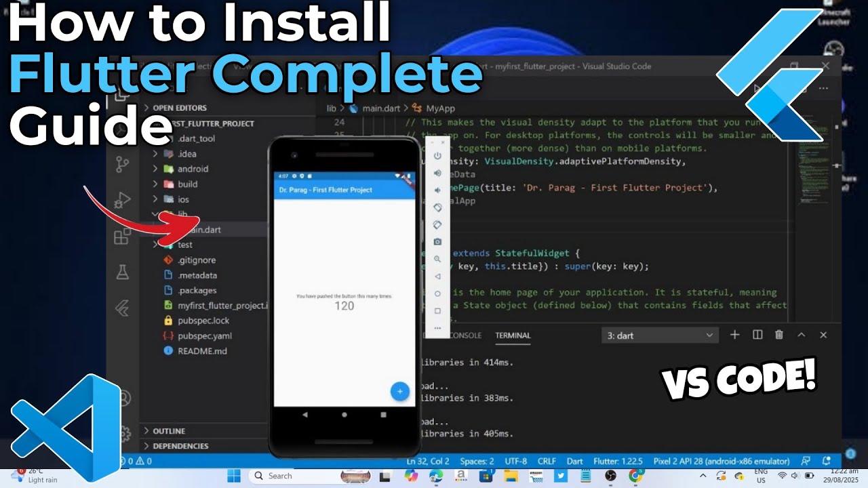This screenshot has height=488, width=868.
Task: Click the 'main.dart' breadcrumb
Action: (x=381, y=108)
